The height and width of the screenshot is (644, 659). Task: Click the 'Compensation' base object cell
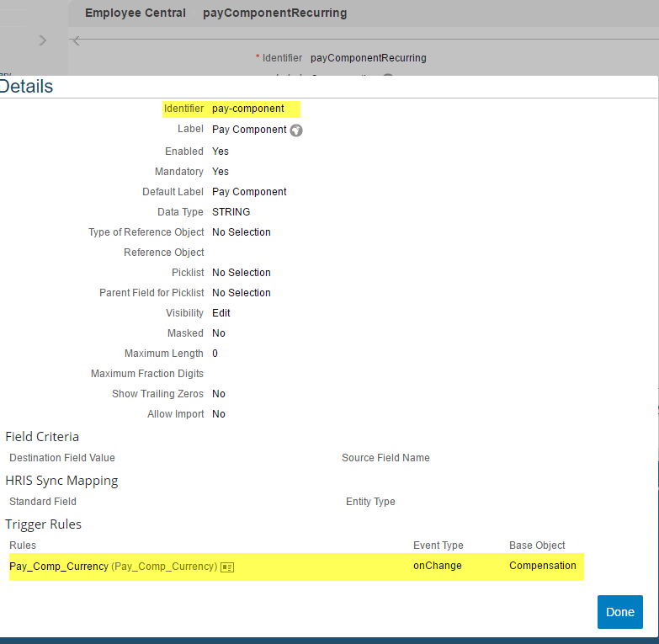tap(543, 566)
